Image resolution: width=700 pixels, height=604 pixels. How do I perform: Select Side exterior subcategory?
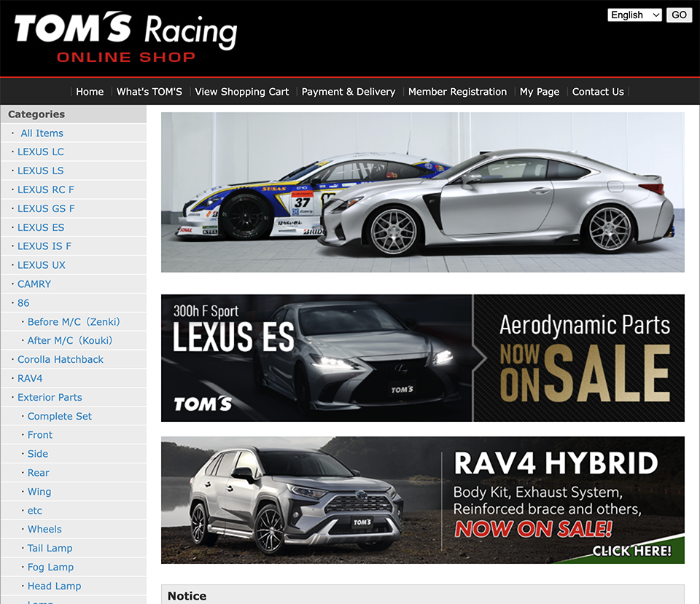click(37, 454)
